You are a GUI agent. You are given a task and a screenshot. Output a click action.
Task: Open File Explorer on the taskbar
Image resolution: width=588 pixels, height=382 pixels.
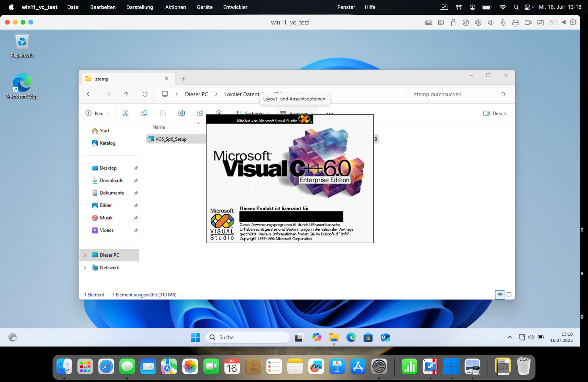click(x=334, y=337)
